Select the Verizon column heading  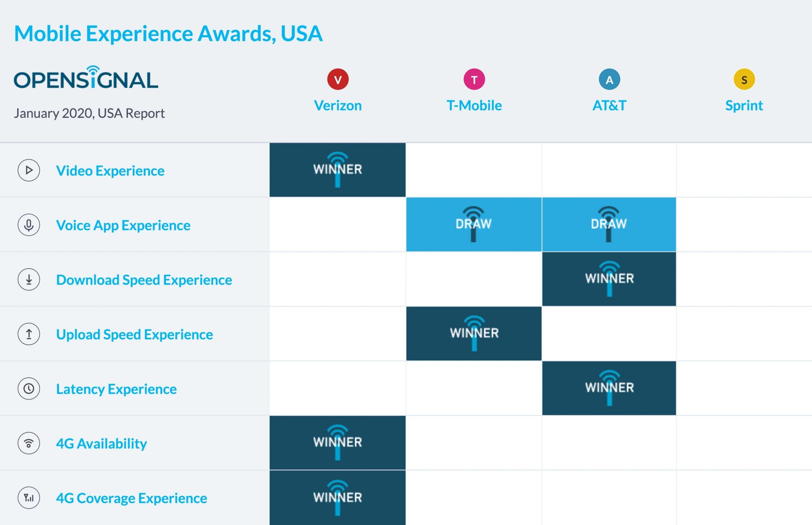pyautogui.click(x=338, y=105)
